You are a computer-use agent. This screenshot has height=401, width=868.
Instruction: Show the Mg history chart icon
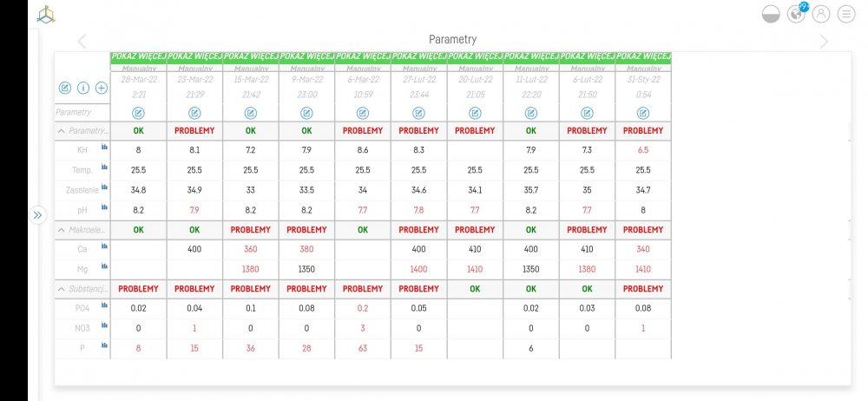coord(104,267)
